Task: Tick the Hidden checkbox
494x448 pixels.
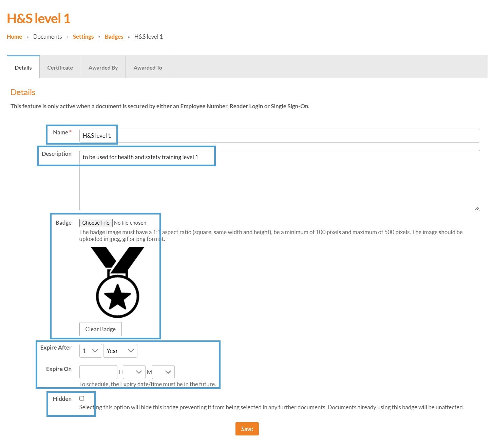Action: (82, 398)
